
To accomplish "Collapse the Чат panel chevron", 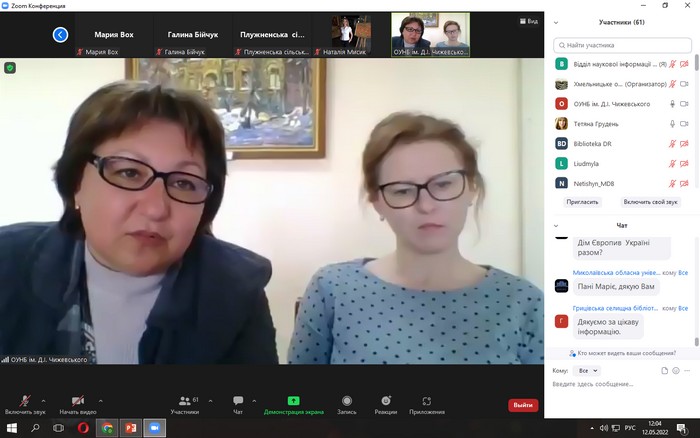I will [x=556, y=226].
